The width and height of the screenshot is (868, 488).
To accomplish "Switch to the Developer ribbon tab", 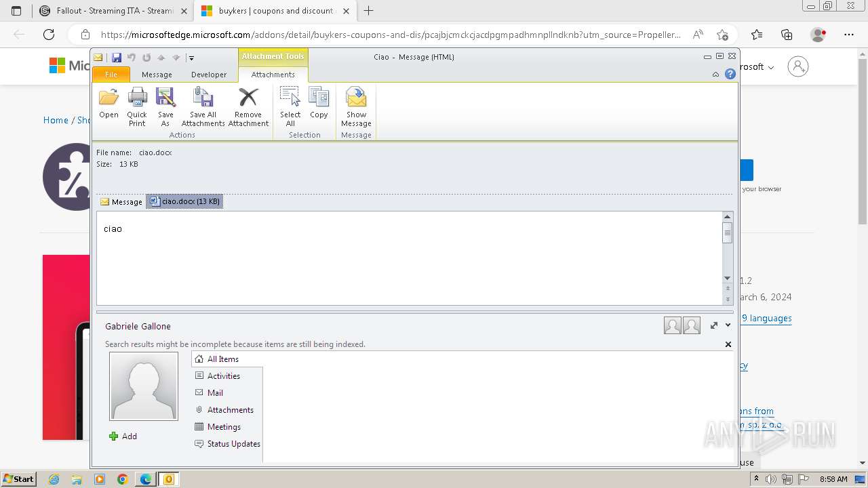I will click(209, 75).
